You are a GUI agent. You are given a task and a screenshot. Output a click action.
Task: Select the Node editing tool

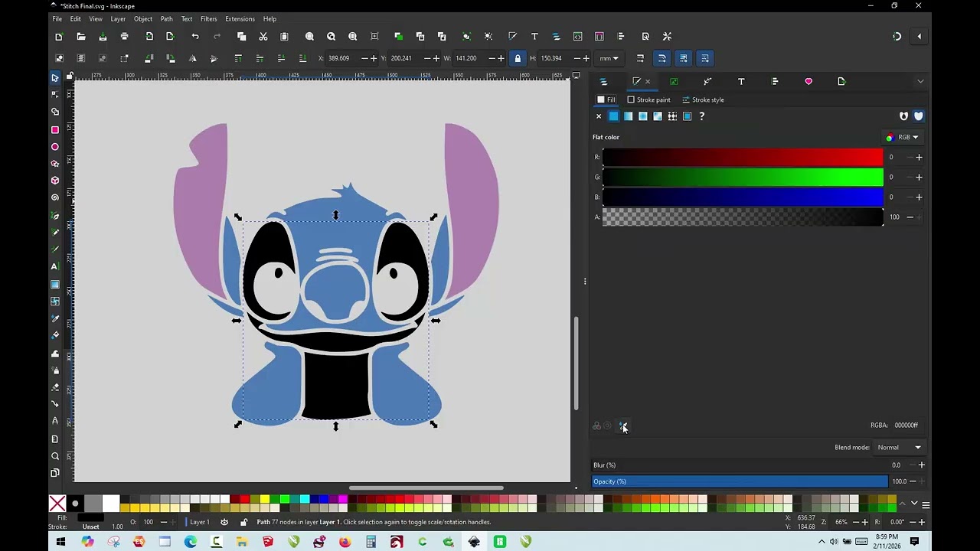pyautogui.click(x=55, y=95)
